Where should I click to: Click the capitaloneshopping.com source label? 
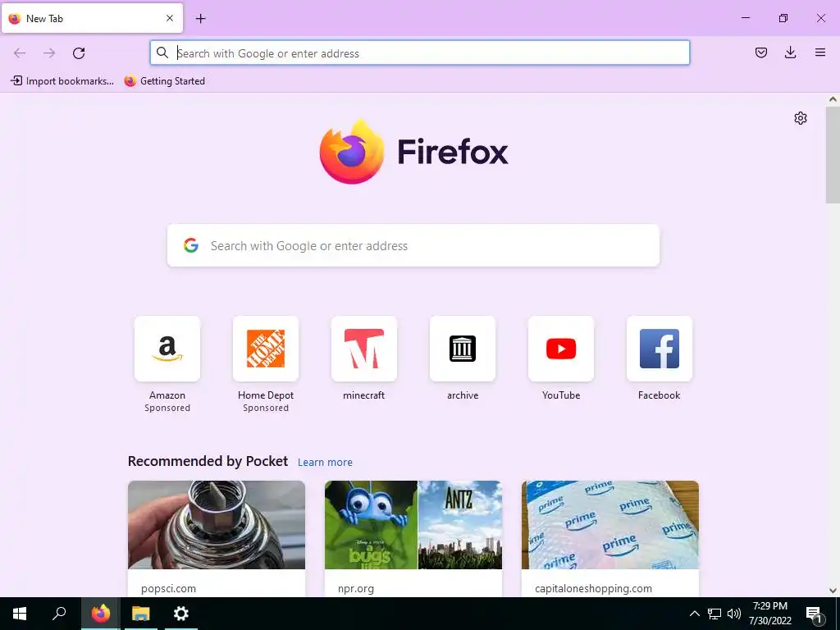(593, 588)
